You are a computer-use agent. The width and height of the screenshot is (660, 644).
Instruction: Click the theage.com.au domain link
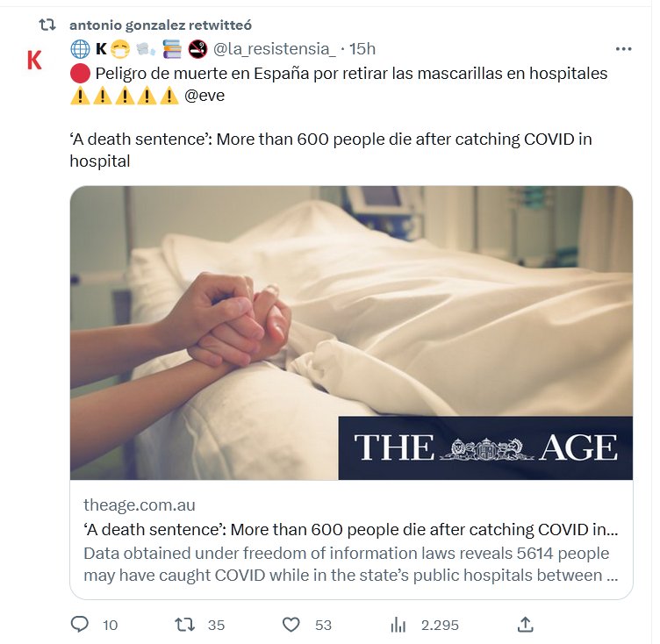[x=140, y=504]
